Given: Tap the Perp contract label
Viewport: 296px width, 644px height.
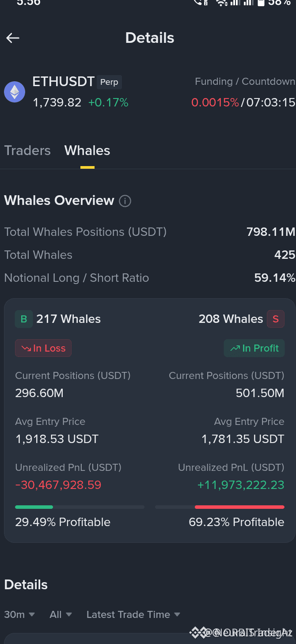Looking at the screenshot, I should click(109, 82).
